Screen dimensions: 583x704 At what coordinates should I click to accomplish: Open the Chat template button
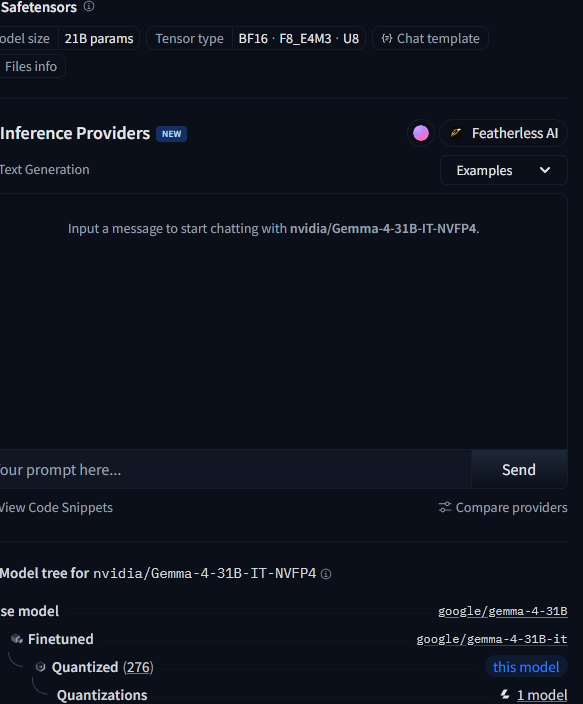[x=430, y=38]
